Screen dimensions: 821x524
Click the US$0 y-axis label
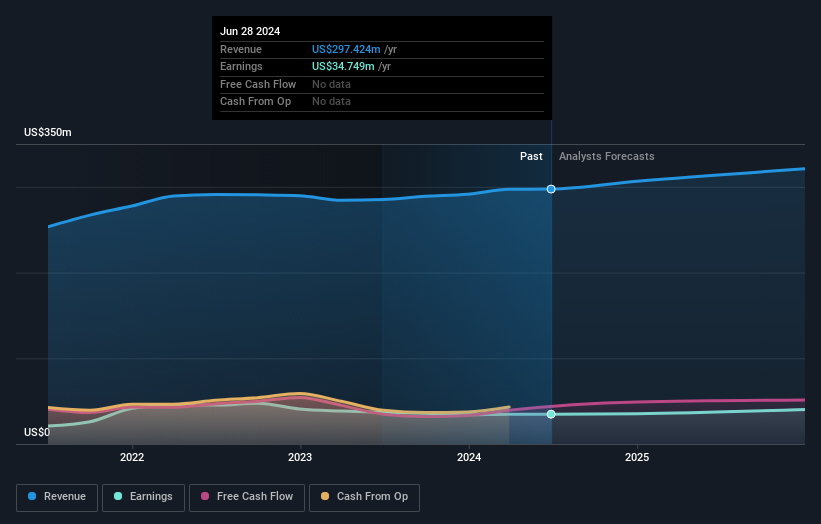click(37, 432)
